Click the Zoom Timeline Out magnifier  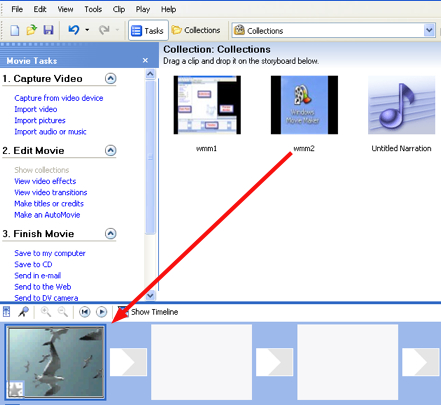(63, 312)
